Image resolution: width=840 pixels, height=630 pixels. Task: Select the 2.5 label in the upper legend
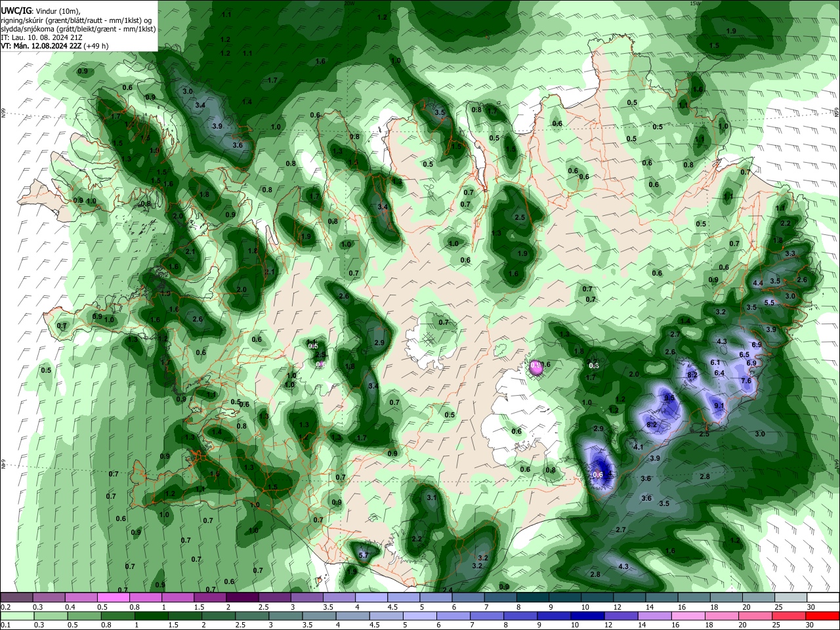263,607
